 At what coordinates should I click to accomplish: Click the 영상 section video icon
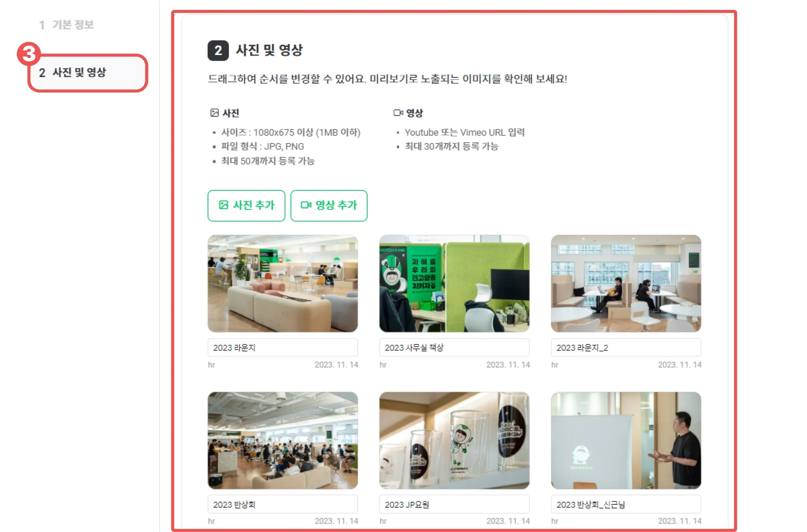tap(398, 113)
